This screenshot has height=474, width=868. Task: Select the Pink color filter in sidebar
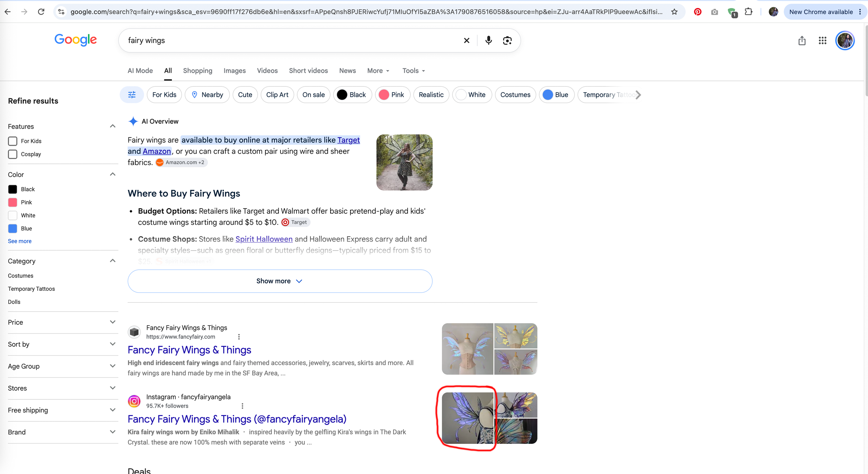12,202
